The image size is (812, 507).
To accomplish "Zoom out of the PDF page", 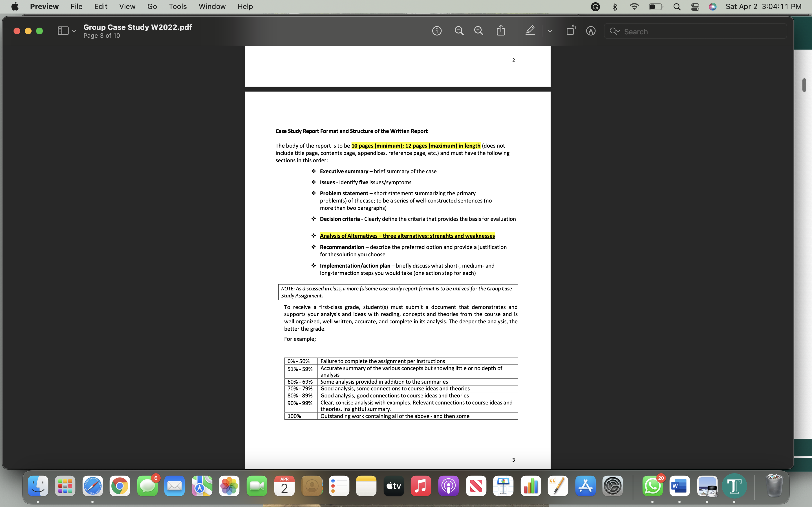I will [459, 31].
